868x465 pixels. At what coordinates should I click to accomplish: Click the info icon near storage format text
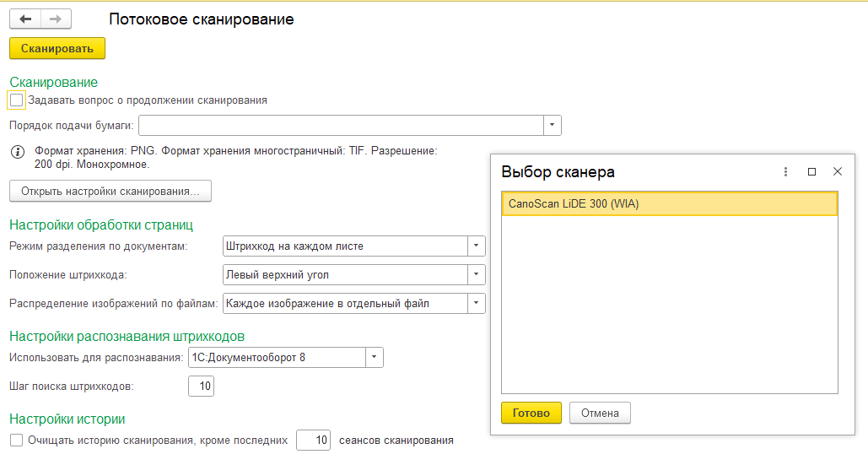pyautogui.click(x=17, y=152)
